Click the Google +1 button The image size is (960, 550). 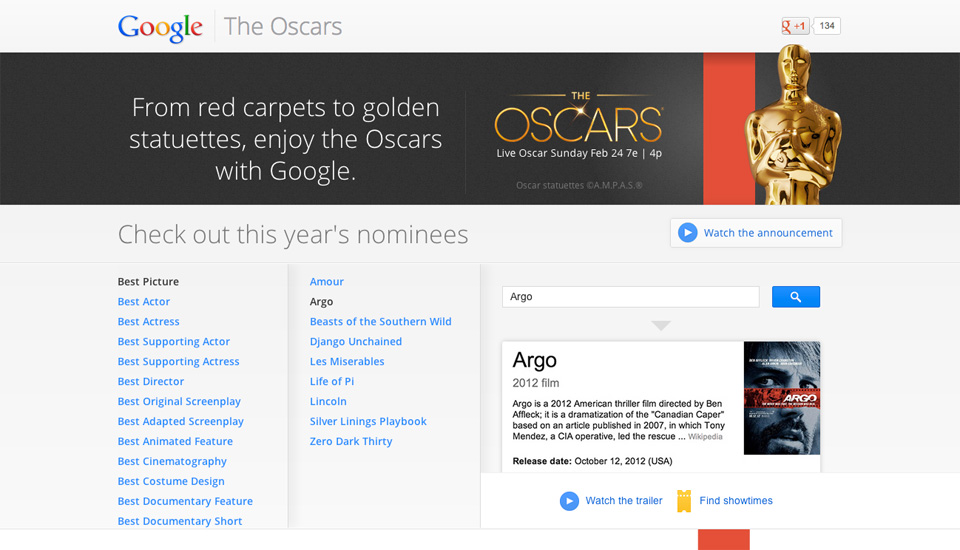coord(795,26)
